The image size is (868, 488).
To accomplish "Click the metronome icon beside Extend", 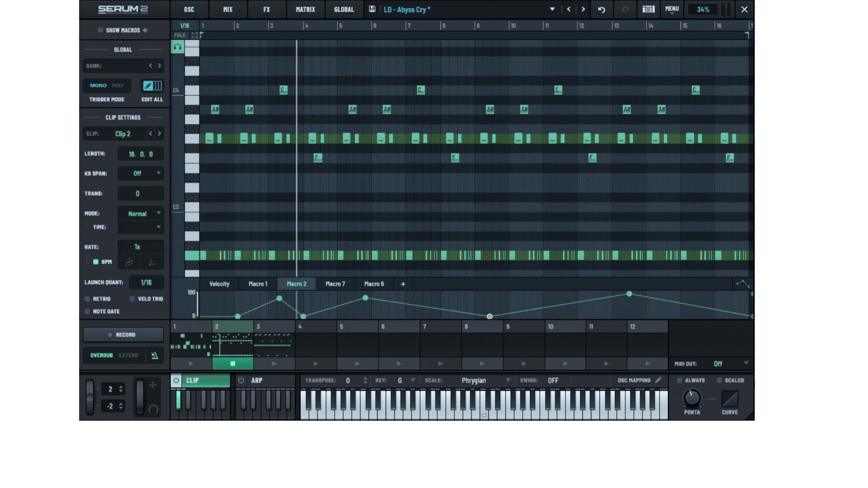I will coord(155,356).
